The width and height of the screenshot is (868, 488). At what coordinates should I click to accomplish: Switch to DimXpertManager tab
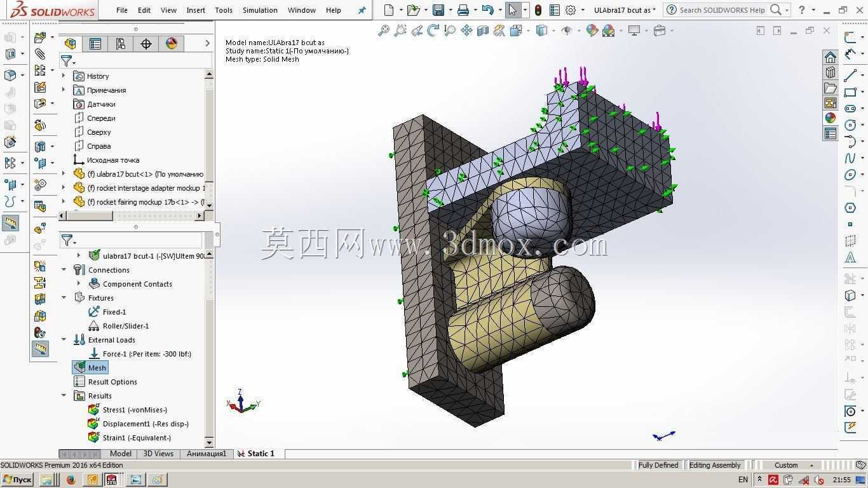(x=146, y=43)
